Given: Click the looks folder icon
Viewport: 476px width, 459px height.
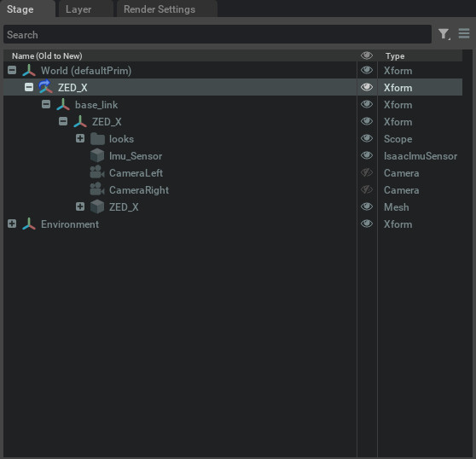Looking at the screenshot, I should pyautogui.click(x=97, y=139).
